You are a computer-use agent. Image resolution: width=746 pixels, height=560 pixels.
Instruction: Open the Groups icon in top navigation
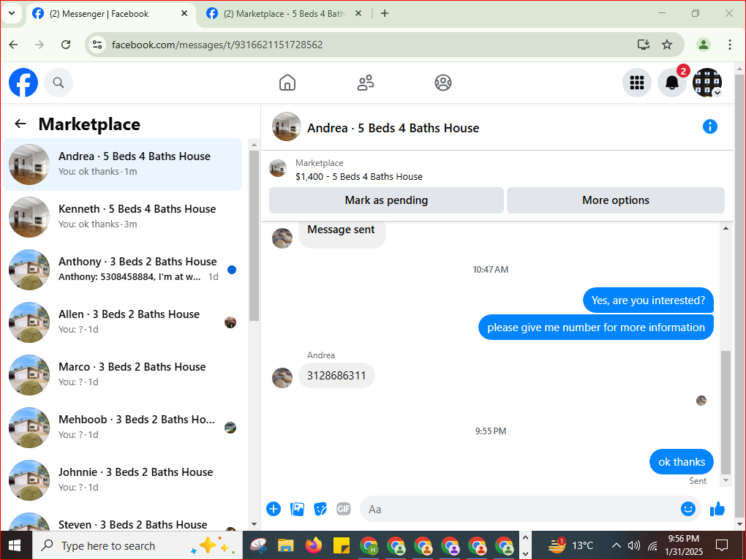click(x=443, y=83)
